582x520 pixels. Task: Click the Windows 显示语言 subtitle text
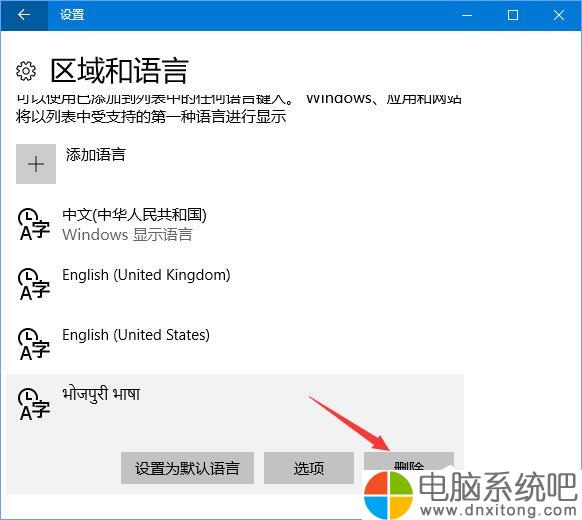[x=127, y=235]
